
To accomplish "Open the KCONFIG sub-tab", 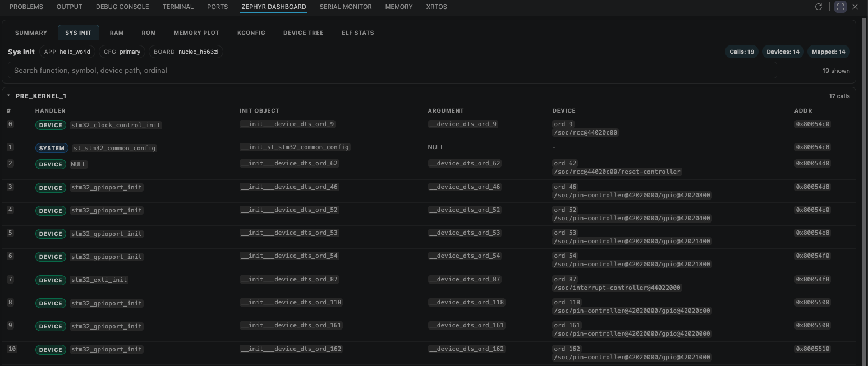I will point(251,33).
